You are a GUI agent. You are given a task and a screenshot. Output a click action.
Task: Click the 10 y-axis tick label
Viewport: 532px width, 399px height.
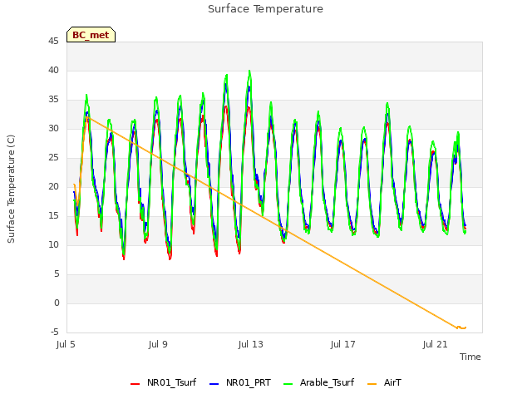pos(53,244)
